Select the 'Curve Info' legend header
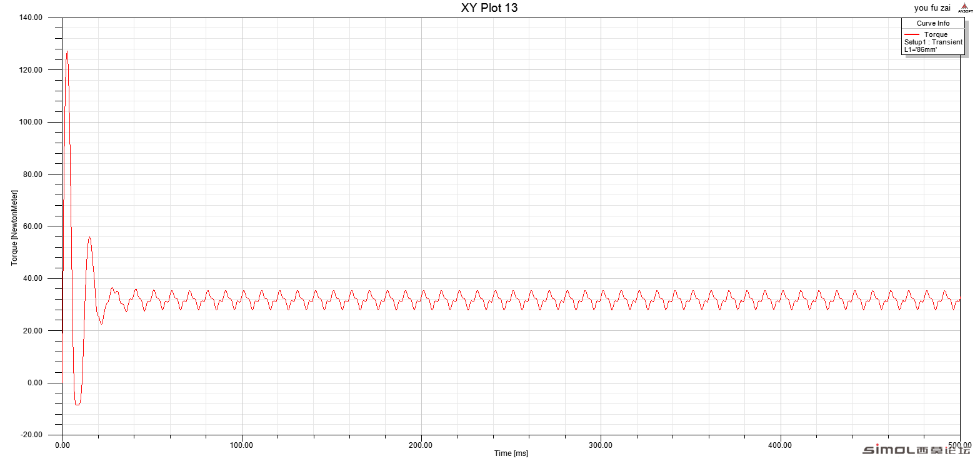Viewport: 980px width, 461px height. tap(932, 23)
